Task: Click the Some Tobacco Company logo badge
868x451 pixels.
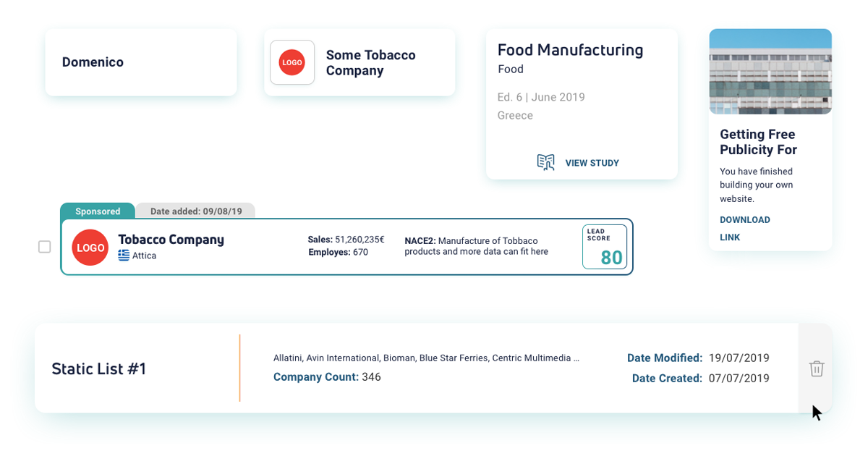Action: [x=292, y=62]
